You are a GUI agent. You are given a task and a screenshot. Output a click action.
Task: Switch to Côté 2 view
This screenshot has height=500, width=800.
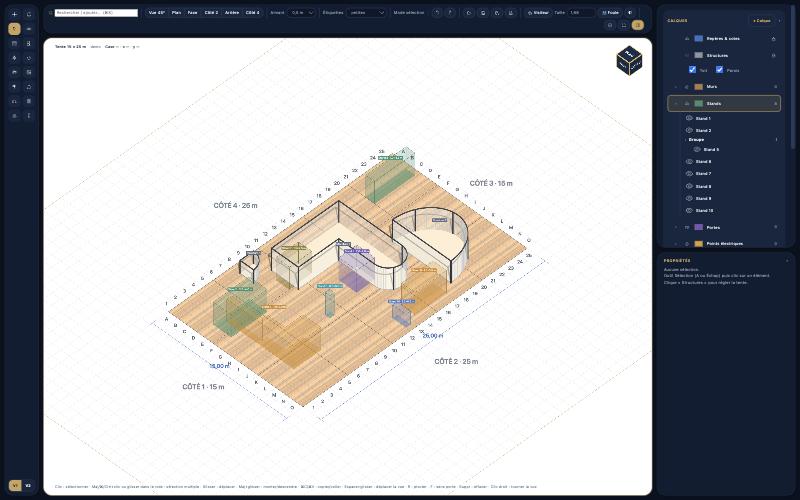click(x=211, y=13)
